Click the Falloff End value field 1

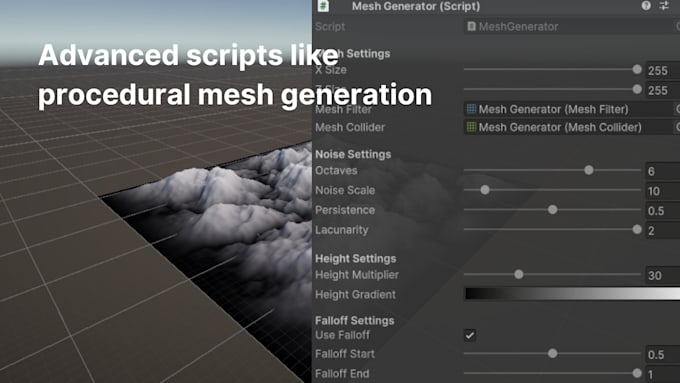pyautogui.click(x=663, y=374)
